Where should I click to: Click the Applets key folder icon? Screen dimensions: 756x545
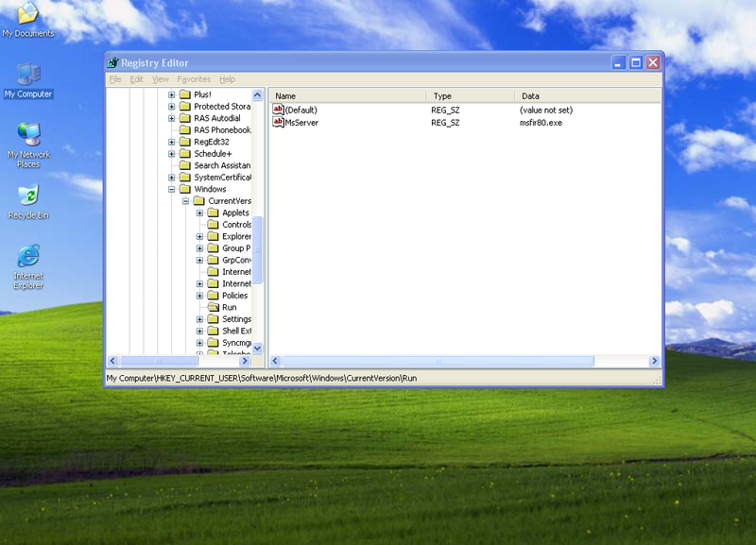tap(214, 213)
